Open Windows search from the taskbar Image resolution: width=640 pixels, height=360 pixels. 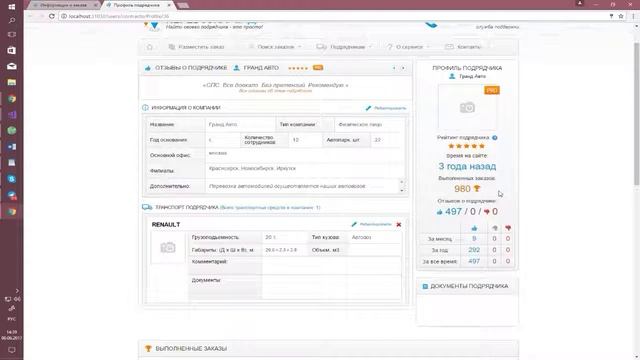11,20
